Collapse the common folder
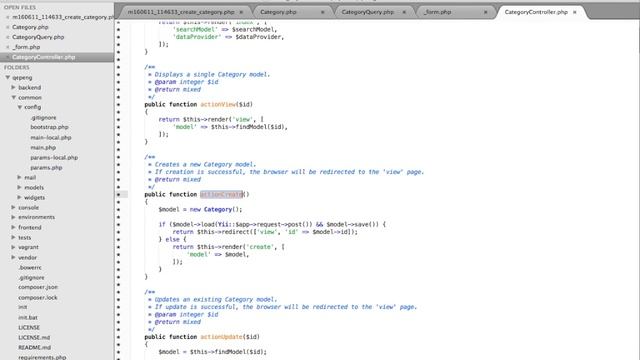The image size is (640, 360). coord(13,97)
